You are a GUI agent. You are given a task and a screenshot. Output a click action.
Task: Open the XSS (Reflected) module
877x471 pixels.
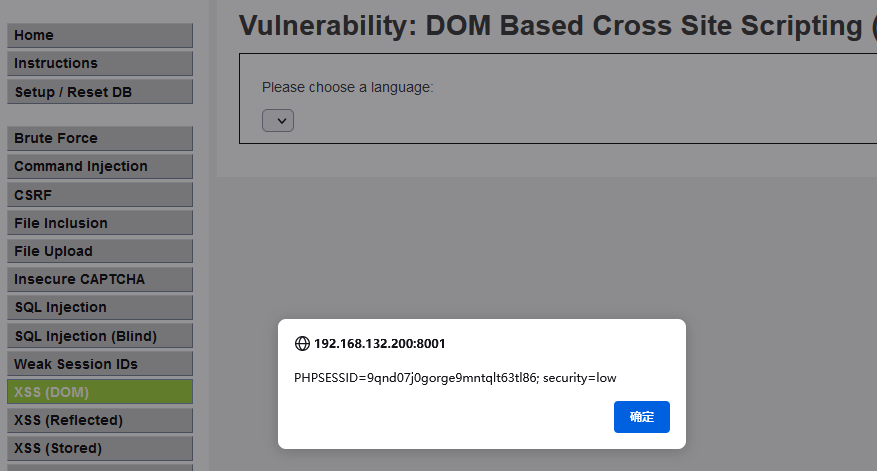pyautogui.click(x=99, y=420)
